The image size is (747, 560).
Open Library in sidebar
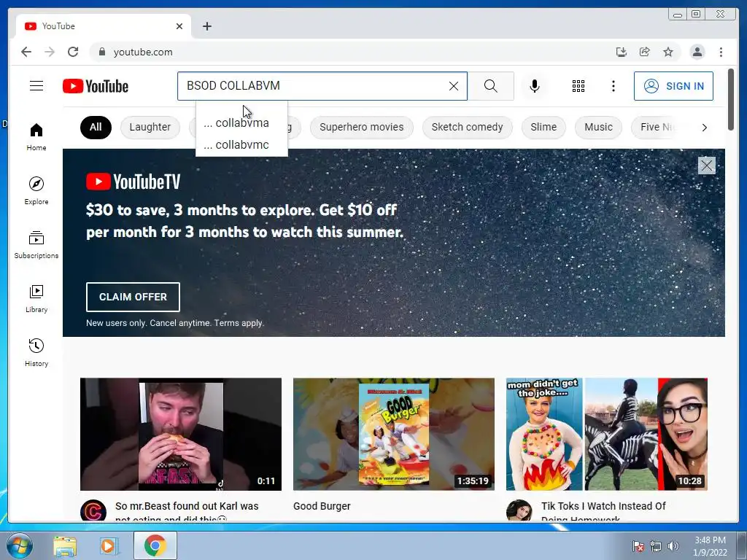(36, 298)
